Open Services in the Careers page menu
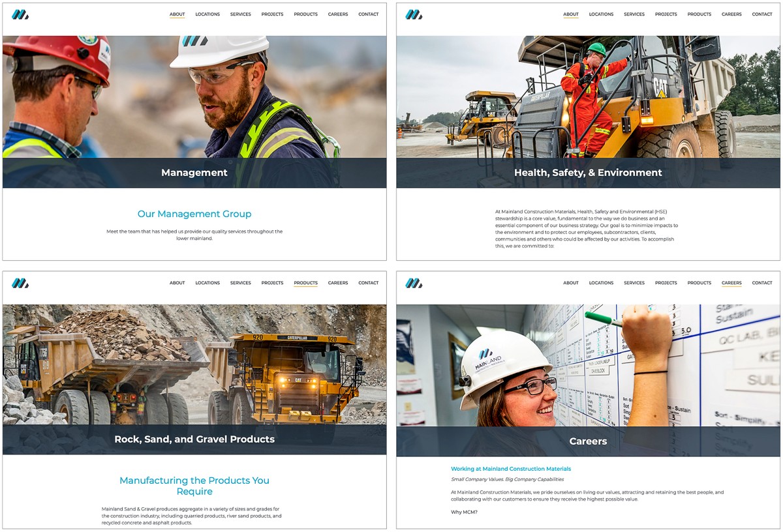The width and height of the screenshot is (783, 532). (634, 283)
